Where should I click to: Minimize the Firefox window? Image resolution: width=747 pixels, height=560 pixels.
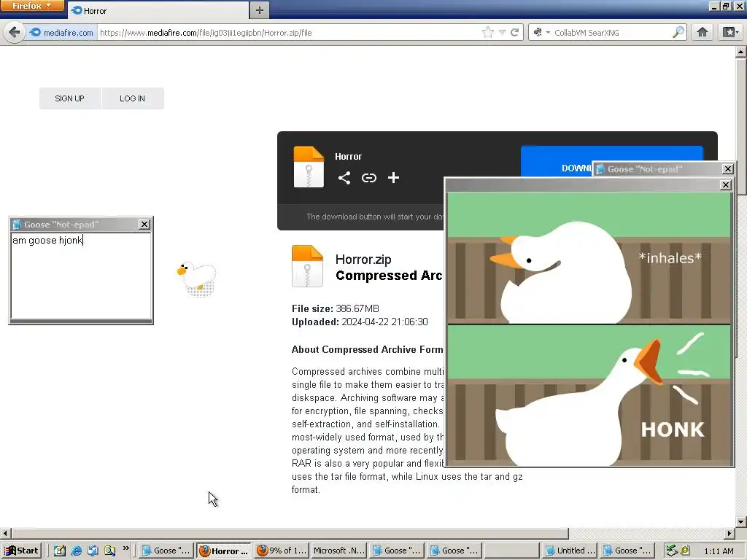click(713, 6)
